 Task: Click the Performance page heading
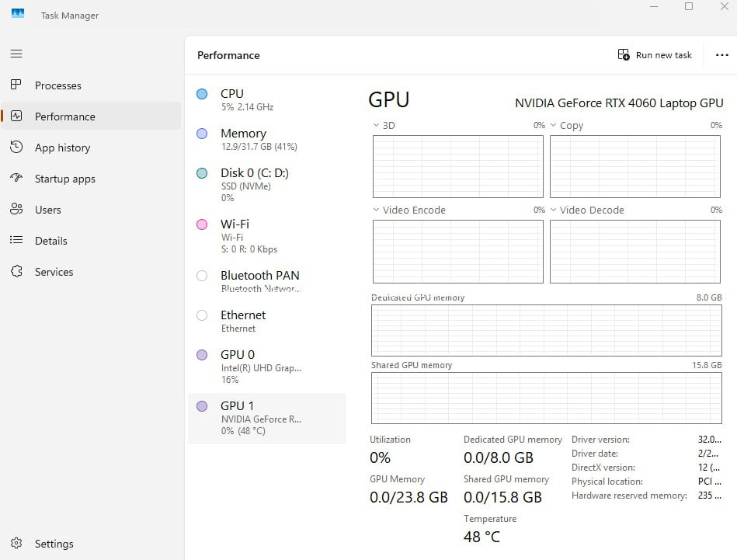pyautogui.click(x=228, y=55)
